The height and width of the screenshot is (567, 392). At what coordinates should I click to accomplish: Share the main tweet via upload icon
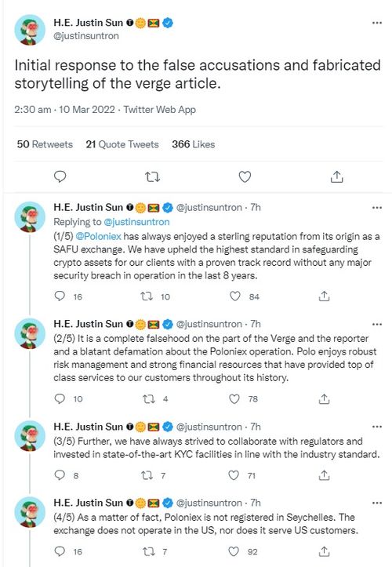tap(336, 176)
